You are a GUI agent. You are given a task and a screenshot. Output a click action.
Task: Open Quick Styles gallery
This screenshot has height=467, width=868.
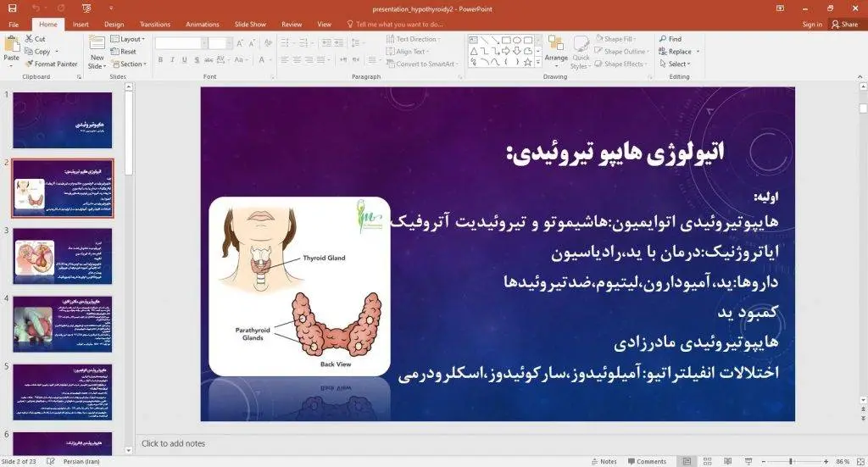click(581, 53)
